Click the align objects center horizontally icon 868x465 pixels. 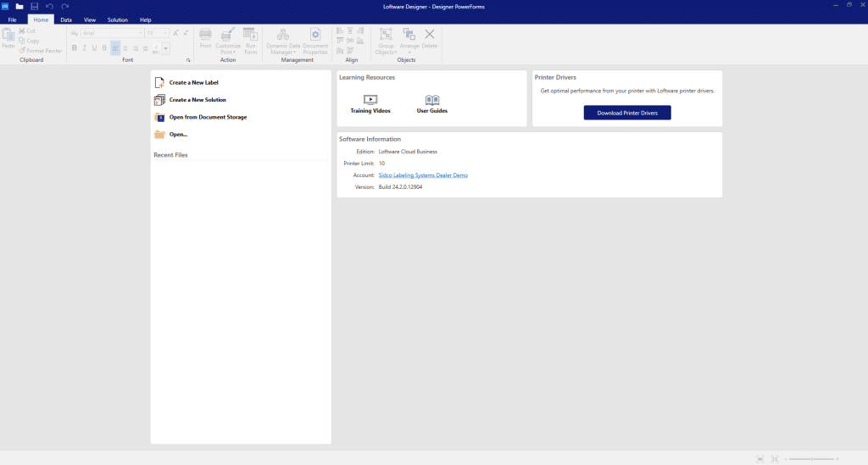click(x=350, y=31)
